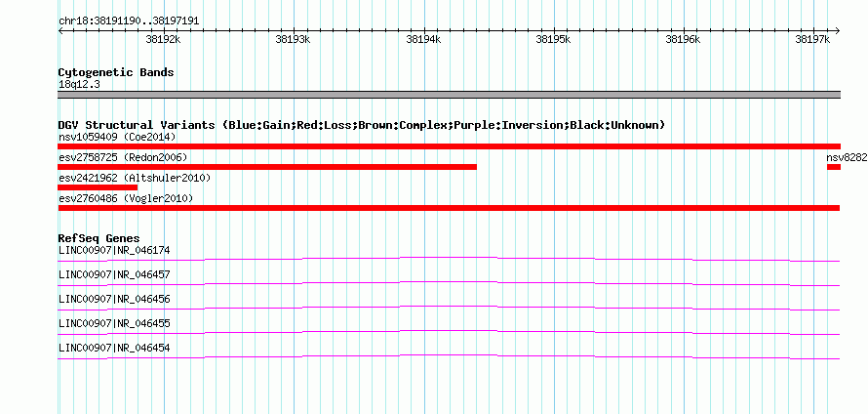Open the esv2421962 (Altshuler2010) variant label
868x414 pixels.
(x=135, y=178)
